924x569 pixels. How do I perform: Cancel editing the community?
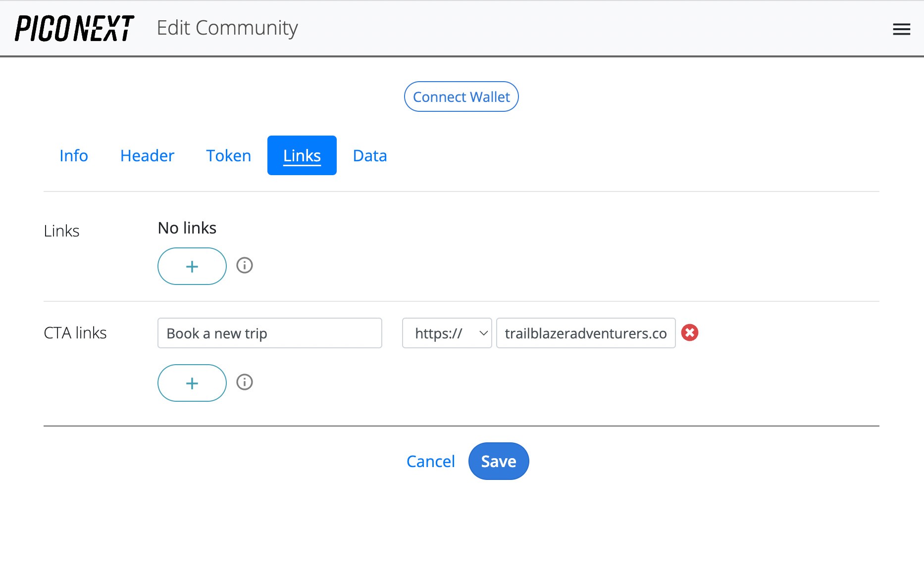[x=430, y=461]
